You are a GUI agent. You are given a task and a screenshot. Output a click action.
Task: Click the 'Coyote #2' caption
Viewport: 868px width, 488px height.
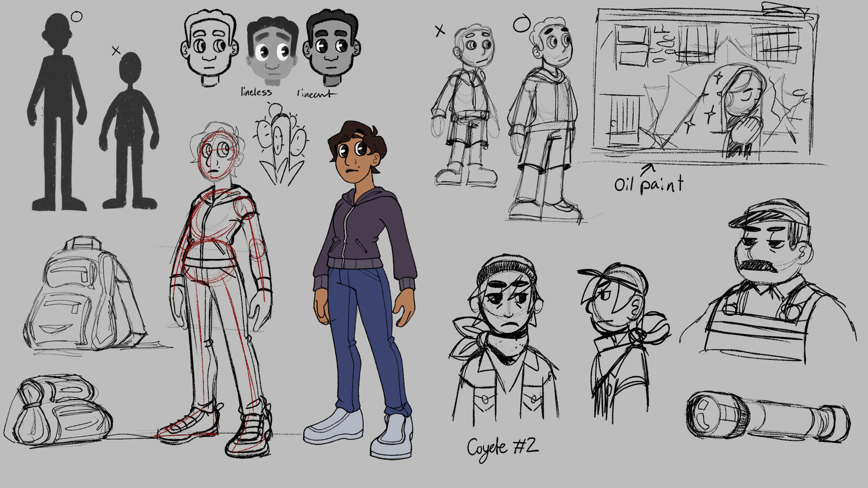[501, 446]
